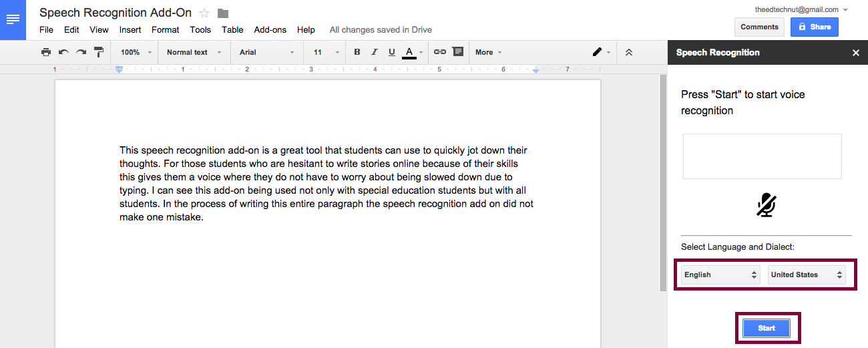Open the File menu
The height and width of the screenshot is (348, 868).
tap(46, 29)
